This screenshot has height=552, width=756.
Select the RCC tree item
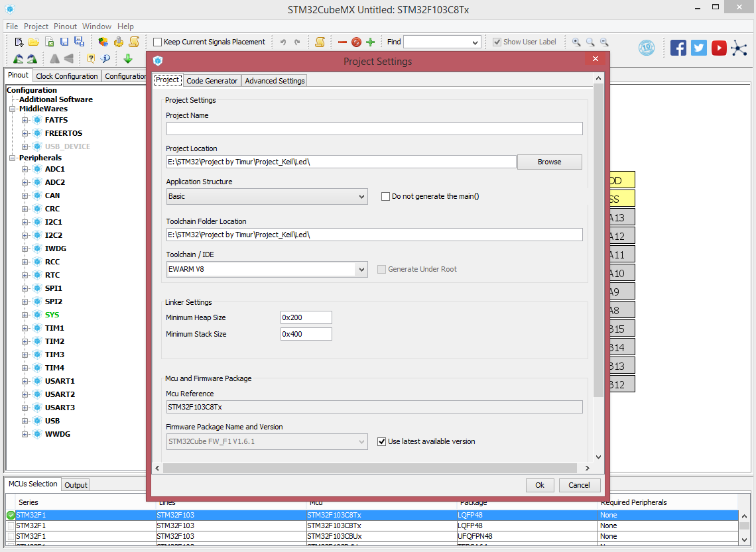click(x=52, y=262)
